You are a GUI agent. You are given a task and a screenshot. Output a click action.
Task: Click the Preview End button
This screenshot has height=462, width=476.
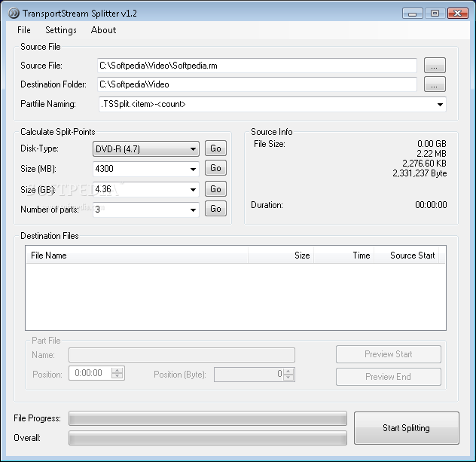[x=389, y=377]
